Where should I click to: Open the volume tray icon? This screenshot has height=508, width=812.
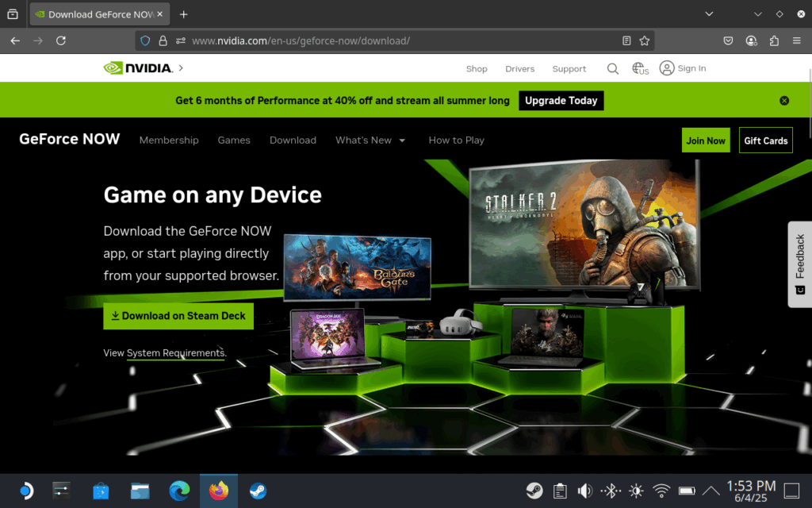(585, 491)
